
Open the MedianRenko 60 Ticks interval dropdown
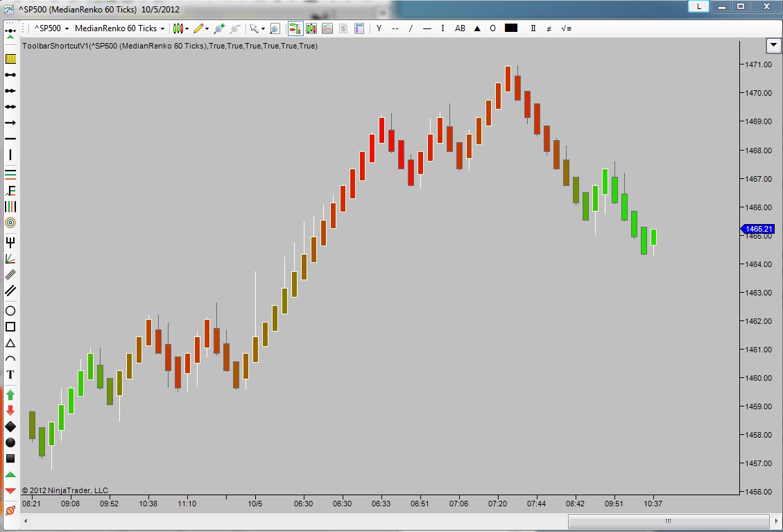pyautogui.click(x=119, y=28)
